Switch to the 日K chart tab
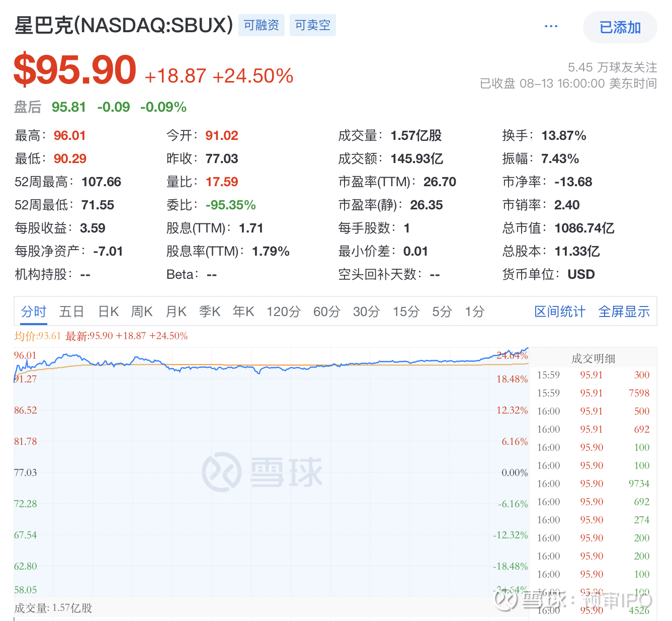Image resolution: width=672 pixels, height=621 pixels. pos(108,312)
